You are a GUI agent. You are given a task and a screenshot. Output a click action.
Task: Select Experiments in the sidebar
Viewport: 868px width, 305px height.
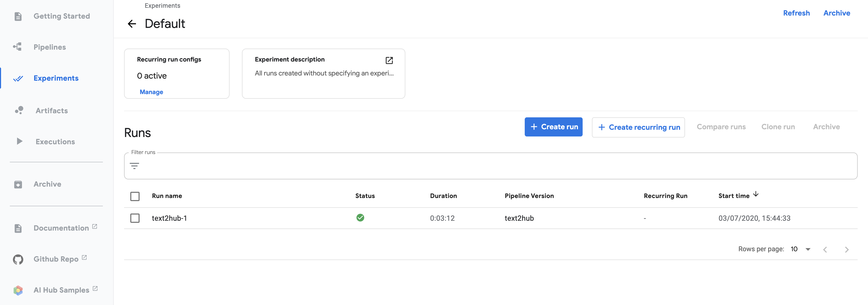pyautogui.click(x=56, y=78)
